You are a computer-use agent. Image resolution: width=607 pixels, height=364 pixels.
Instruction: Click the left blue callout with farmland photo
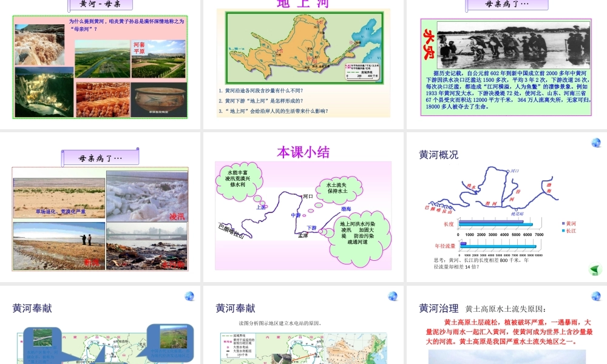[42, 345]
